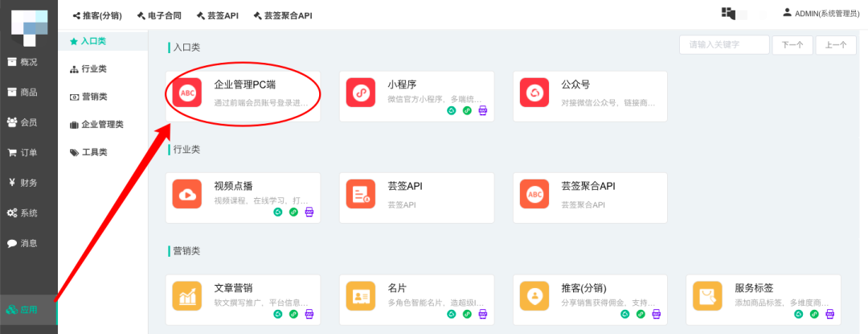Open the 芸签聚合API ABC icon
The image size is (868, 334).
coord(534,194)
